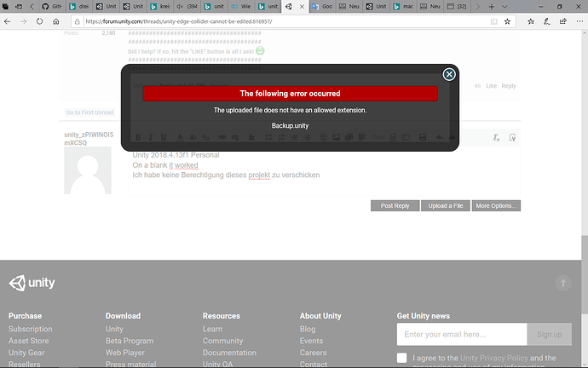Click Go to First Unread link
This screenshot has width=588, height=368.
pyautogui.click(x=89, y=112)
